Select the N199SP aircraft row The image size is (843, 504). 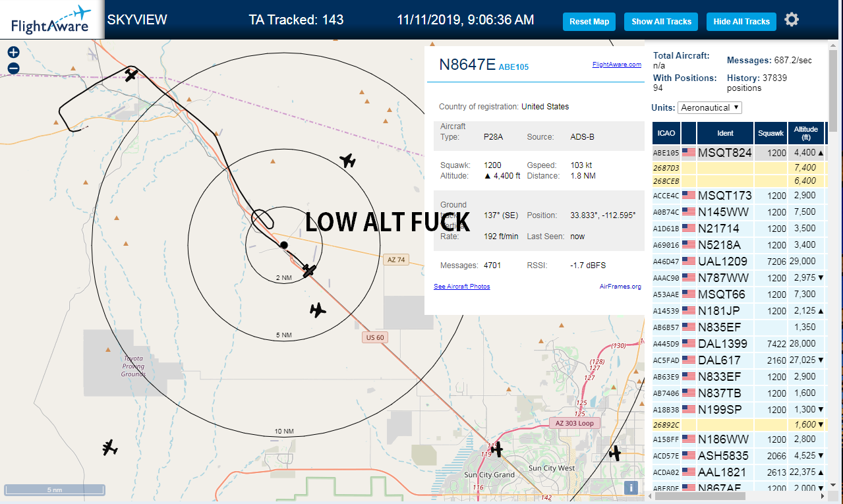click(738, 410)
